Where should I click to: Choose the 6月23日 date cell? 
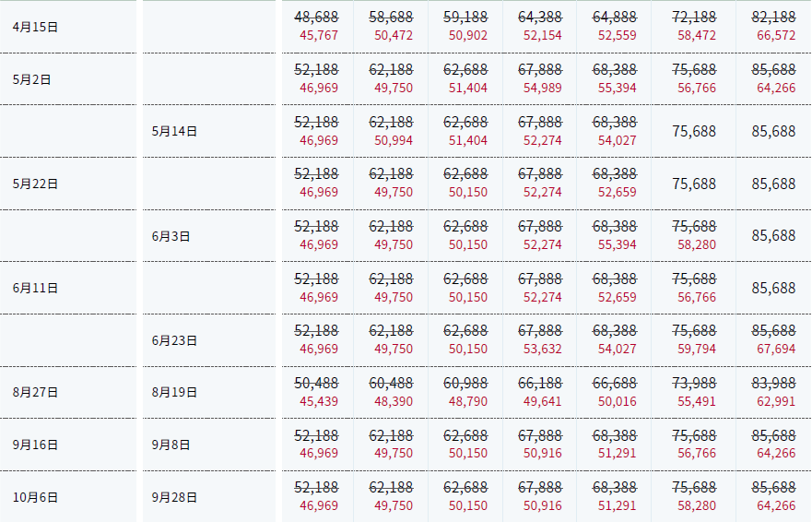[174, 340]
